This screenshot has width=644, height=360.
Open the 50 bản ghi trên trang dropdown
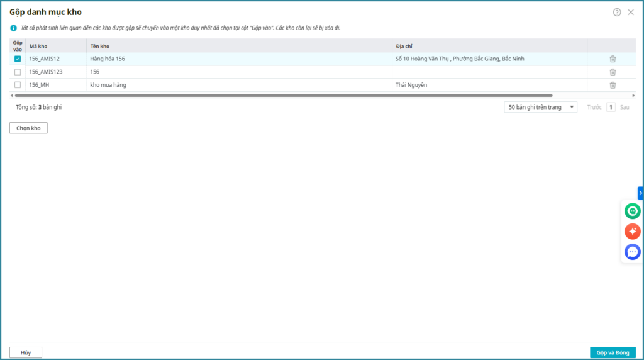click(540, 107)
